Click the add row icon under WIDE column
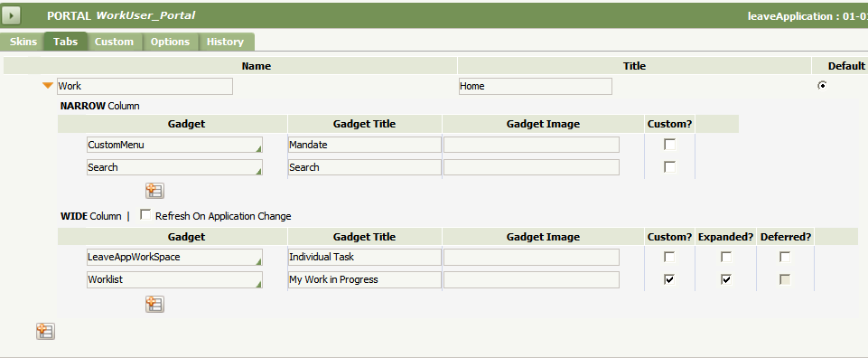 (x=154, y=304)
